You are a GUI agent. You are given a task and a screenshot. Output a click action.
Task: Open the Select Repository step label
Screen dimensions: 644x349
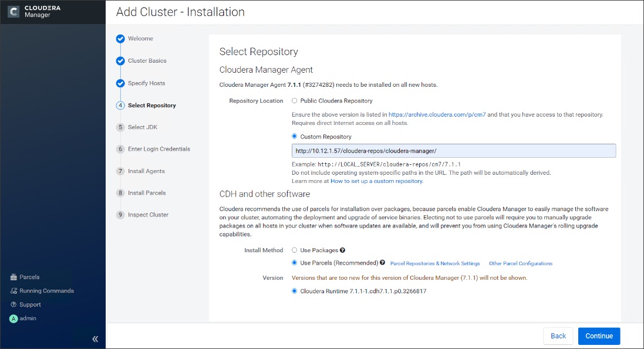click(151, 106)
